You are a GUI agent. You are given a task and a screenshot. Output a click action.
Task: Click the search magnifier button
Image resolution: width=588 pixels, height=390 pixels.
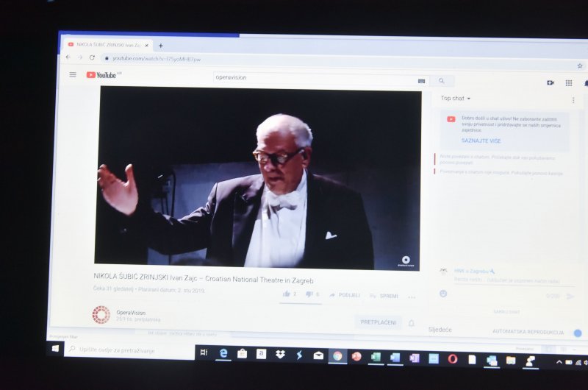[442, 81]
